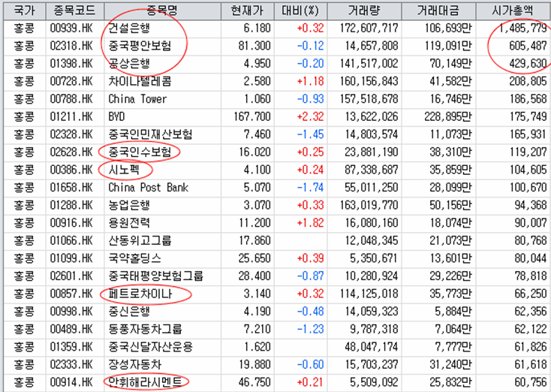Select the 중신은행 stock name

(129, 311)
